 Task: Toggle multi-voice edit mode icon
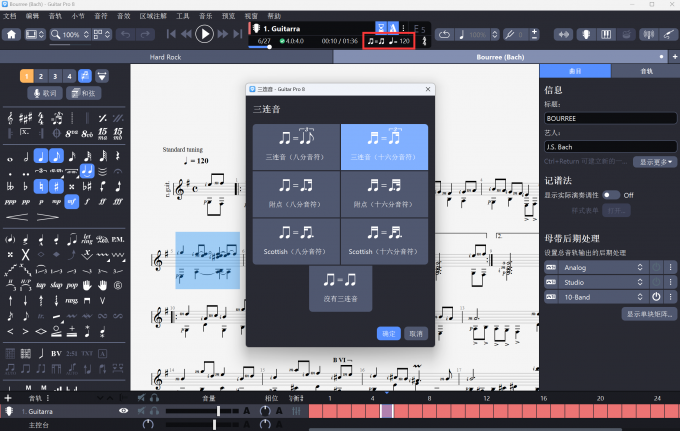pyautogui.click(x=85, y=76)
